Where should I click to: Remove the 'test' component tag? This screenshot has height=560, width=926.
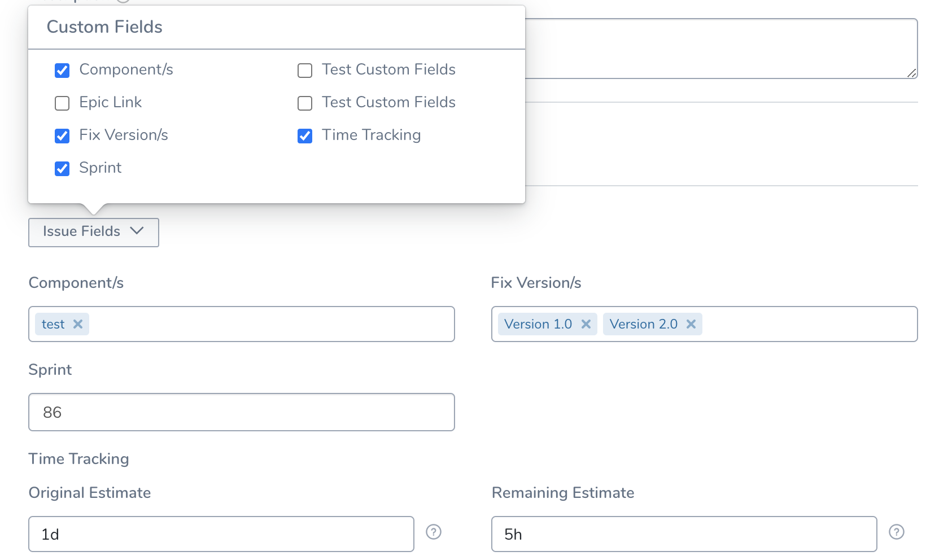coord(78,324)
